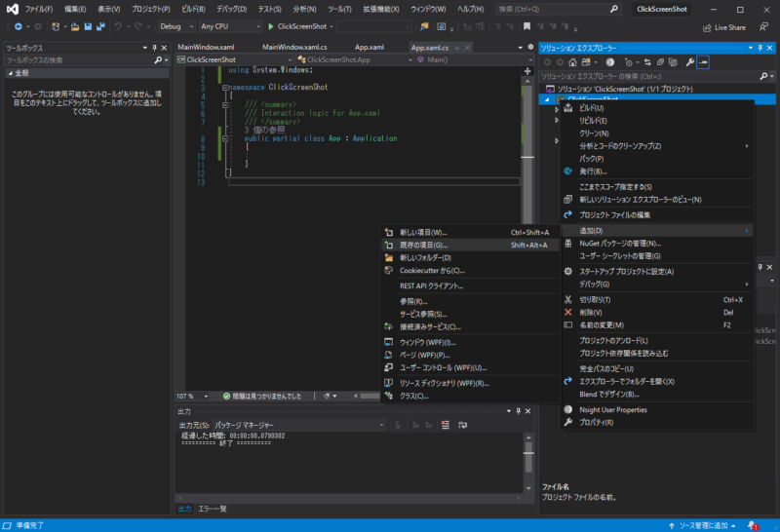This screenshot has height=532, width=780.
Task: Click the split editor plus icon above scrollbar
Action: 527,71
